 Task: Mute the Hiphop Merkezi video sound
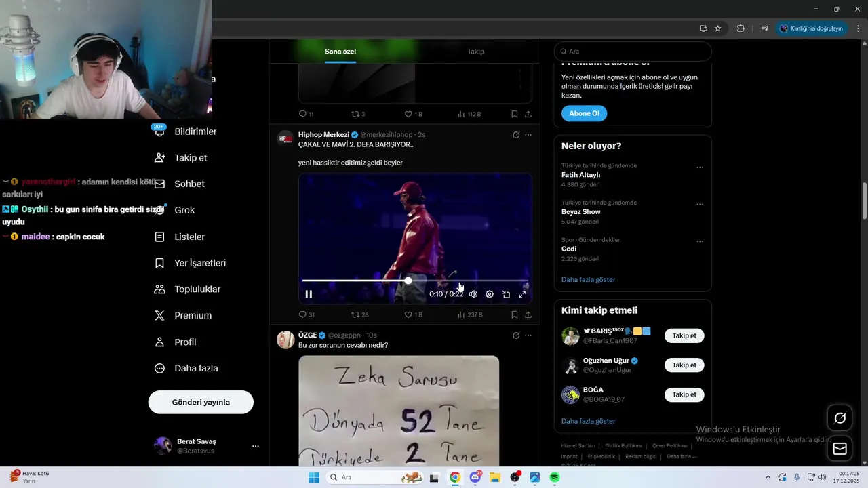click(x=473, y=294)
